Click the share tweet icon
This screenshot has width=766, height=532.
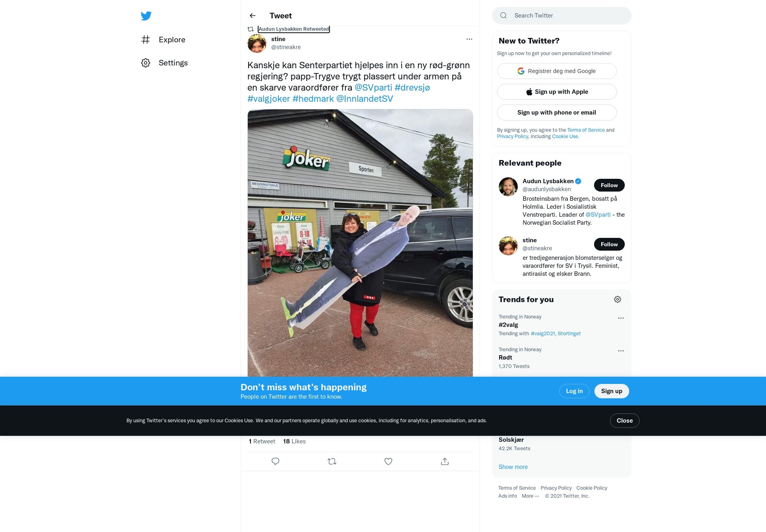(445, 461)
